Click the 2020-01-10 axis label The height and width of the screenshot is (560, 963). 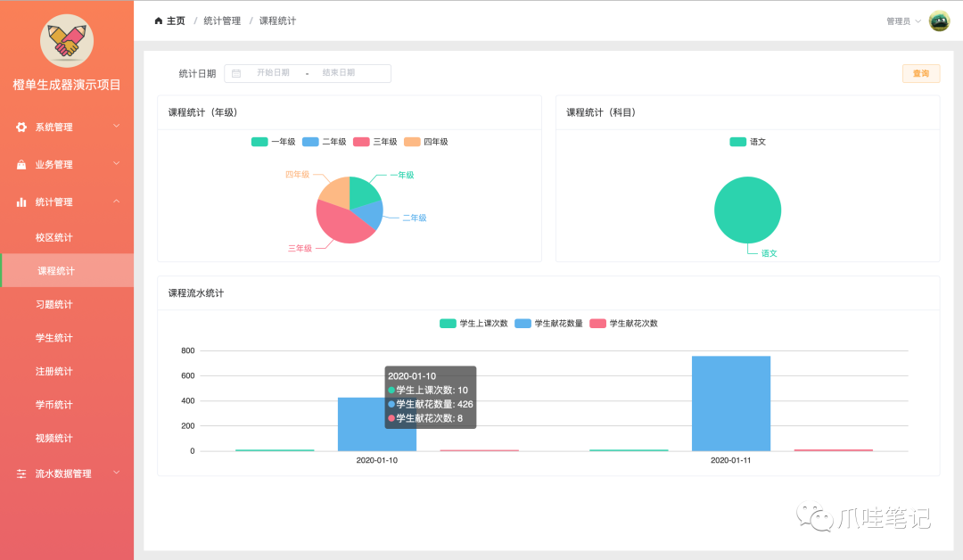[x=376, y=460]
